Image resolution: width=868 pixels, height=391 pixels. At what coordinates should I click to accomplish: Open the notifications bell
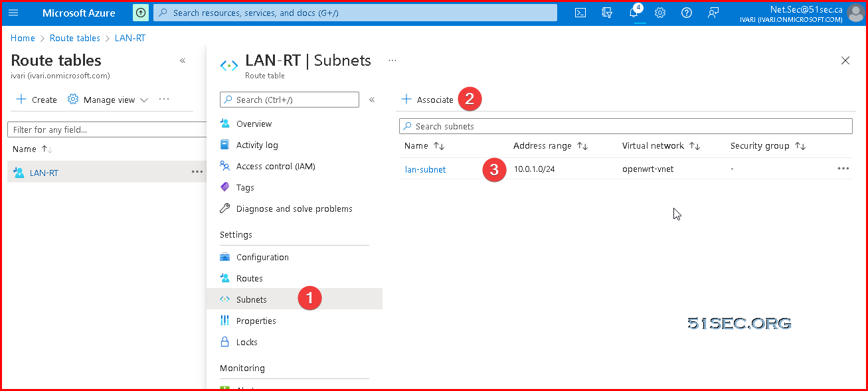click(x=634, y=13)
